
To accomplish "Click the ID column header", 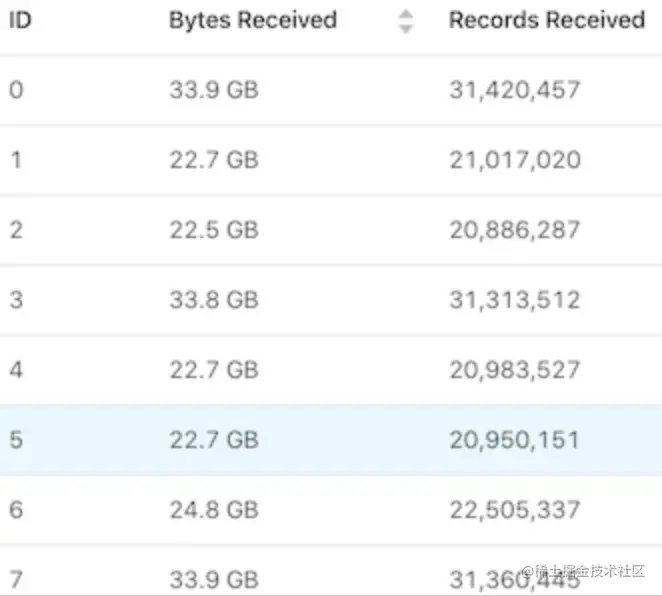I will coord(20,20).
